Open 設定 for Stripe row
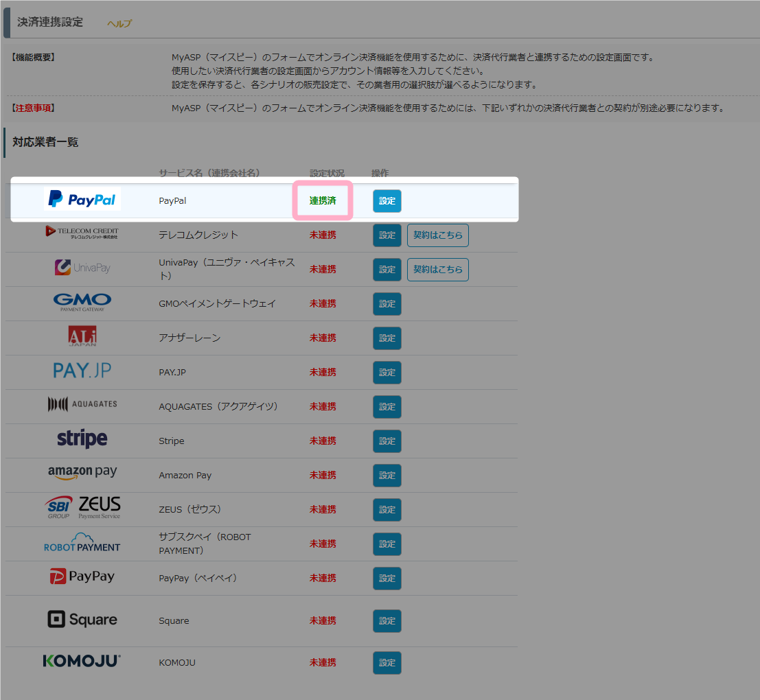This screenshot has width=760, height=700. [x=387, y=441]
